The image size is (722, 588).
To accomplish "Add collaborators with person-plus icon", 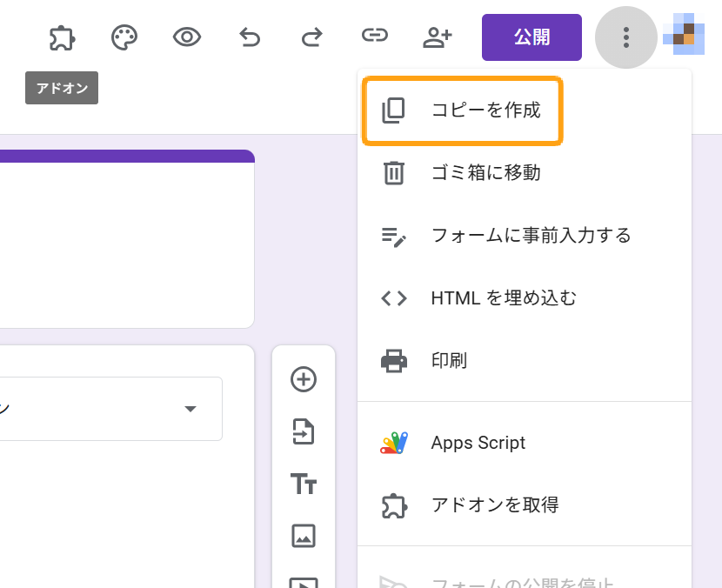I will pos(437,37).
